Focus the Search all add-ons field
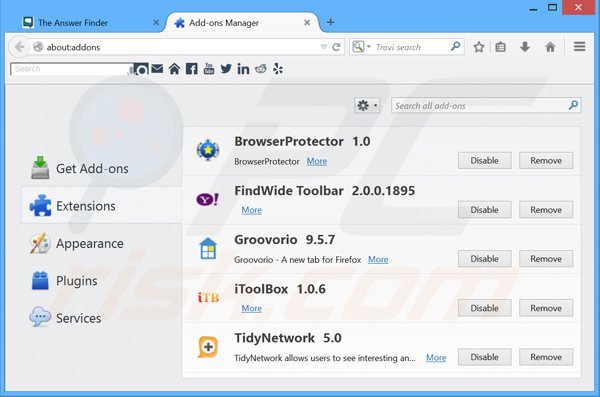Screen dimensions: 600x397 (486, 105)
